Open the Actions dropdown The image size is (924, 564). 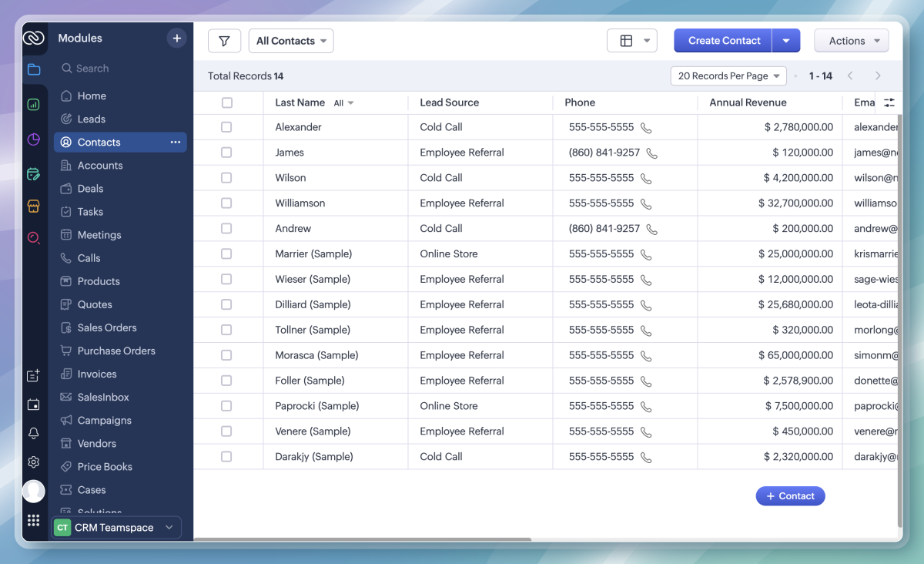pyautogui.click(x=851, y=41)
